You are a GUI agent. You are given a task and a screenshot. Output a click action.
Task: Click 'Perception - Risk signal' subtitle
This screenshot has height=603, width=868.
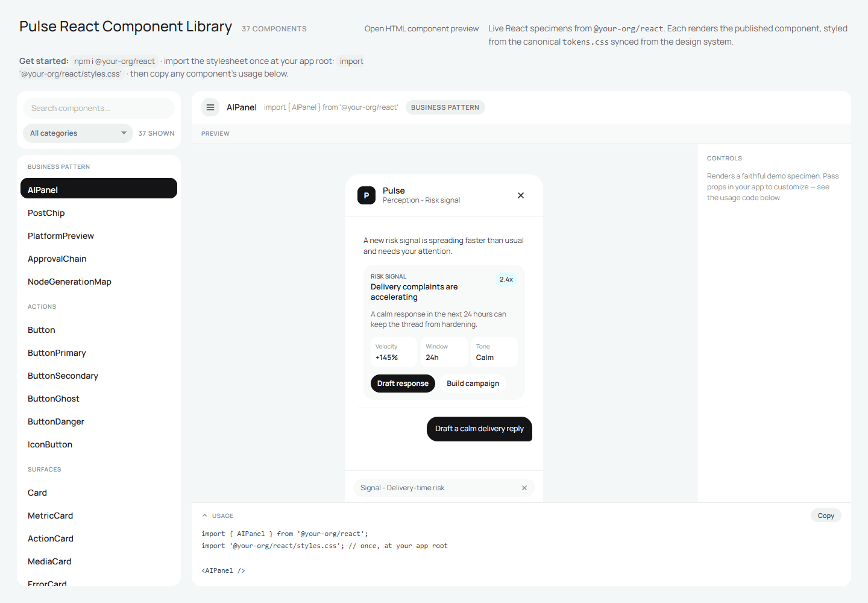421,200
